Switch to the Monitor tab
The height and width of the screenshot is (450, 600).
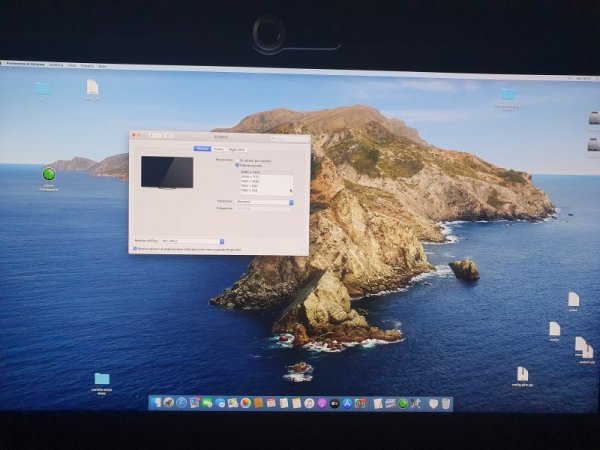[x=202, y=149]
